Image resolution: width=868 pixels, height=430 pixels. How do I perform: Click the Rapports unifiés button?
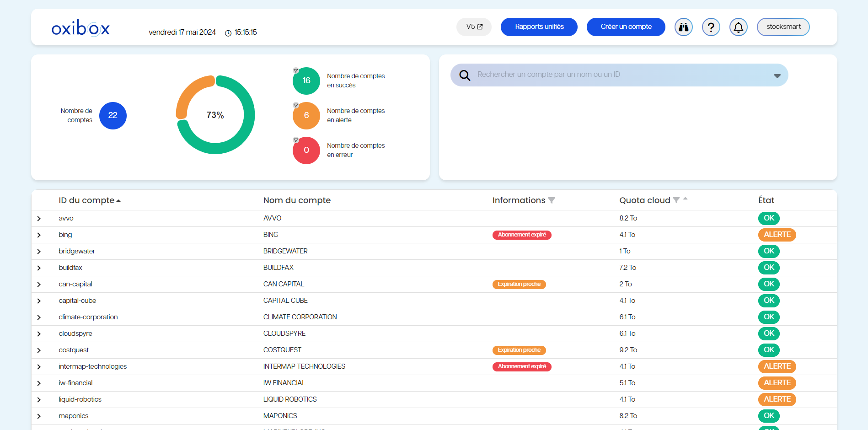tap(539, 27)
